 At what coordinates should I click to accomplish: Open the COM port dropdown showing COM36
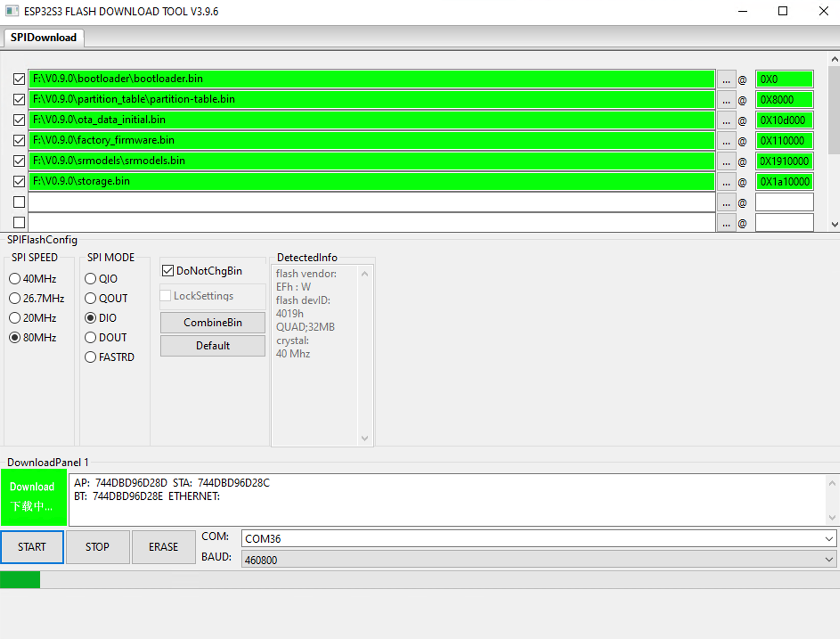(x=539, y=539)
